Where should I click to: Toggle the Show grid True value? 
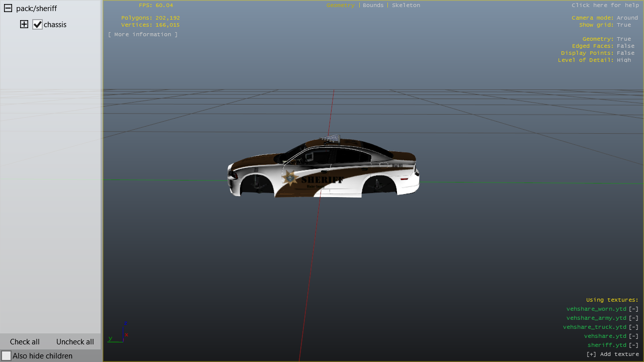pos(623,25)
